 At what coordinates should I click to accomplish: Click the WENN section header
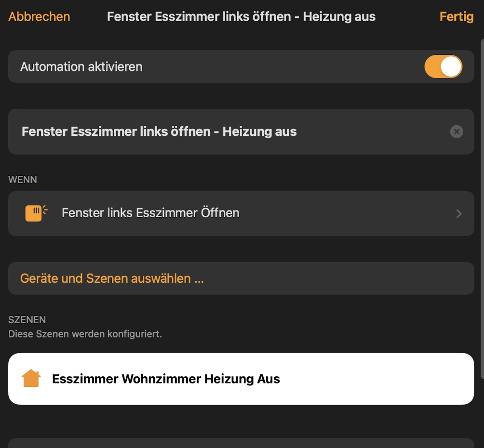pyautogui.click(x=23, y=180)
